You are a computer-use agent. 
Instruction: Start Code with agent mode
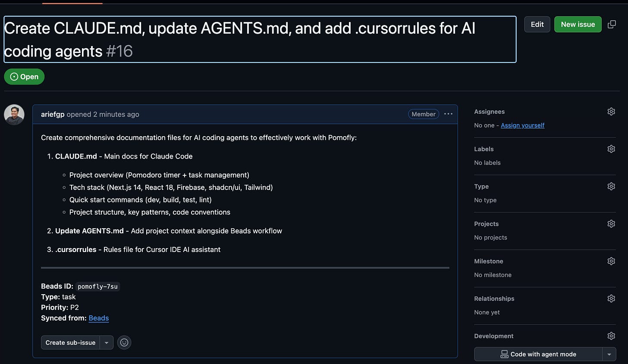click(x=538, y=354)
